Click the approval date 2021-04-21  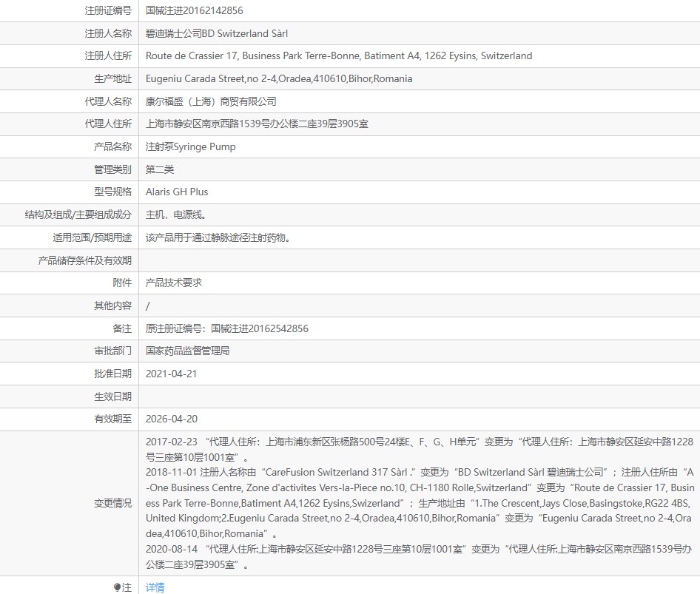171,374
